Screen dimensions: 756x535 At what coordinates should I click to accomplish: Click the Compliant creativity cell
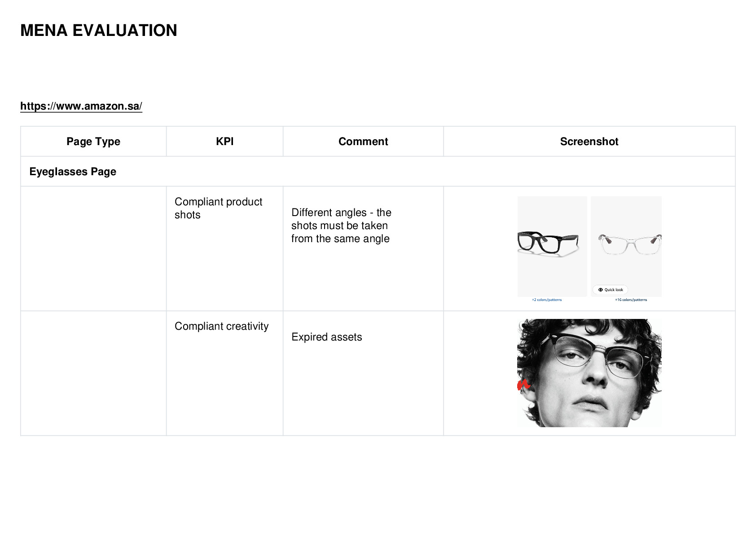(224, 373)
